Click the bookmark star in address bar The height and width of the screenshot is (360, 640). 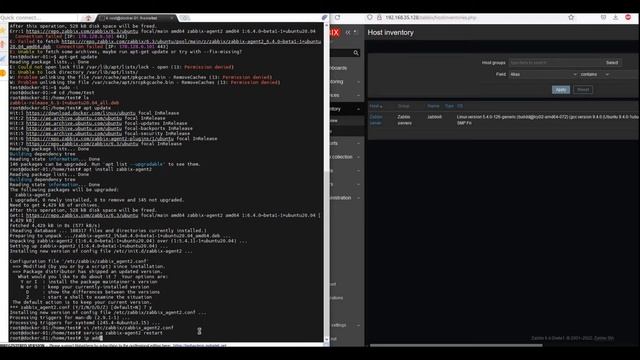click(x=571, y=18)
